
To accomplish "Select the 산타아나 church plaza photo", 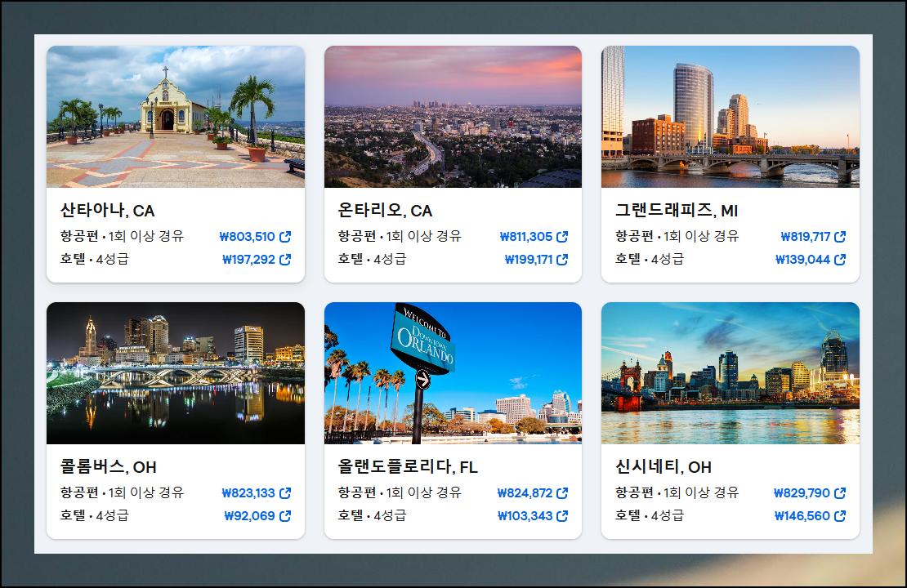I will click(x=175, y=117).
